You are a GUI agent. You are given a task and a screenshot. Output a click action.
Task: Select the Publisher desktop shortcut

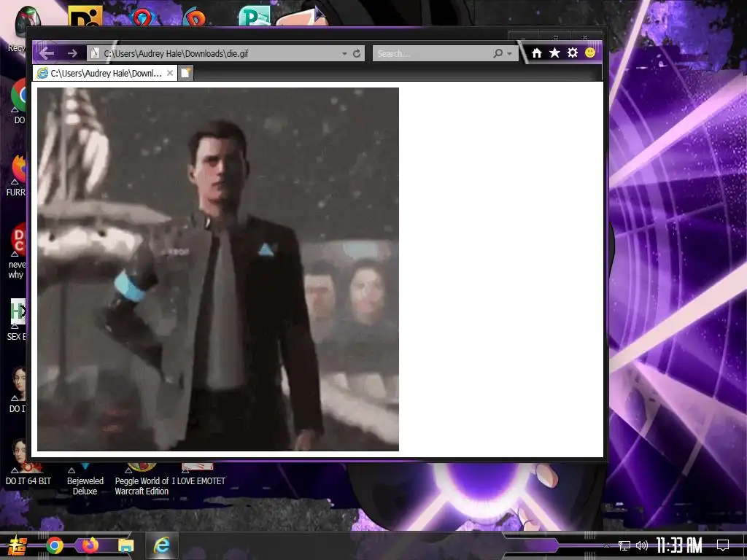click(255, 16)
